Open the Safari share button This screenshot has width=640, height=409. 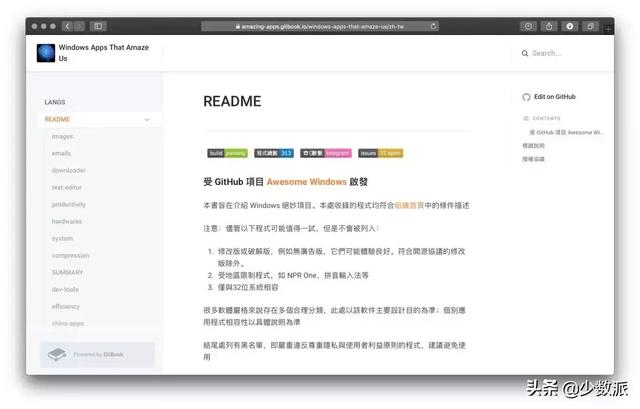point(549,26)
